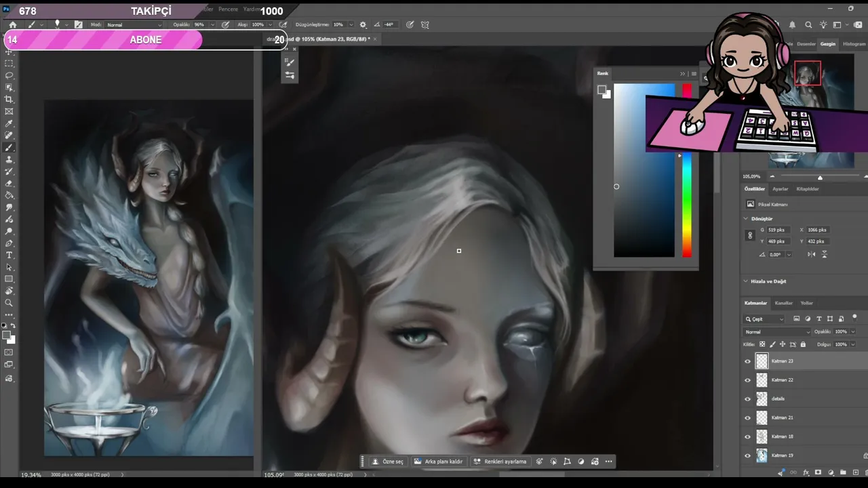Switch to the Yollar tab
This screenshot has height=488, width=868.
[807, 303]
